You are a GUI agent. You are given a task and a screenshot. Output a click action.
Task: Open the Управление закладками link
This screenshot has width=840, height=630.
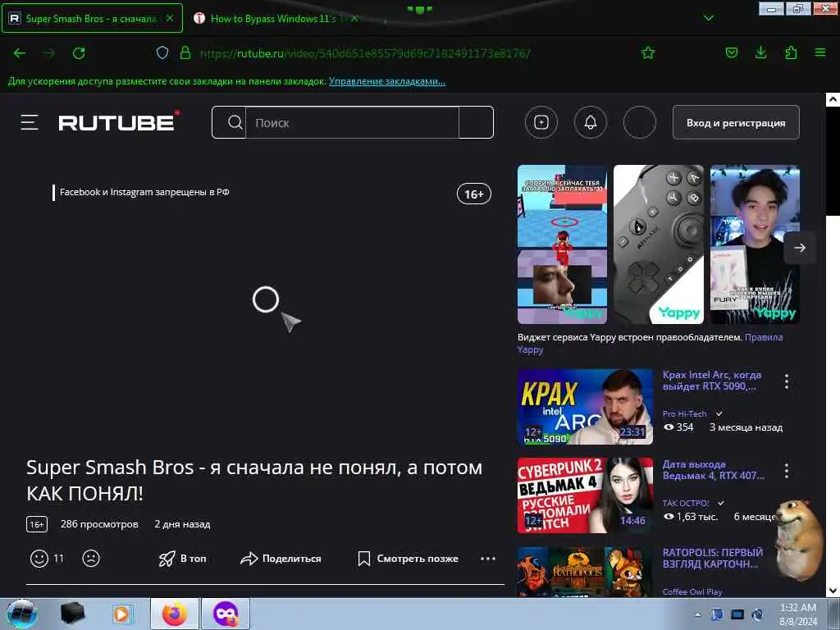coord(387,81)
